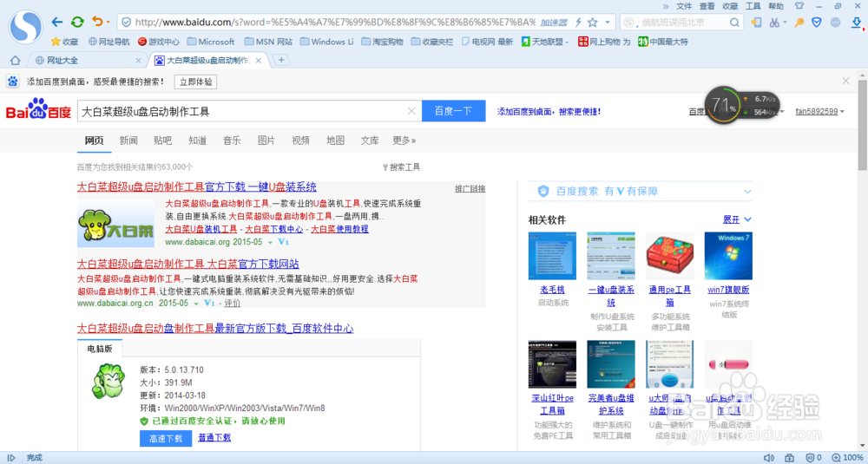Click the 立即体验 button
The height and width of the screenshot is (464, 868).
[x=195, y=82]
